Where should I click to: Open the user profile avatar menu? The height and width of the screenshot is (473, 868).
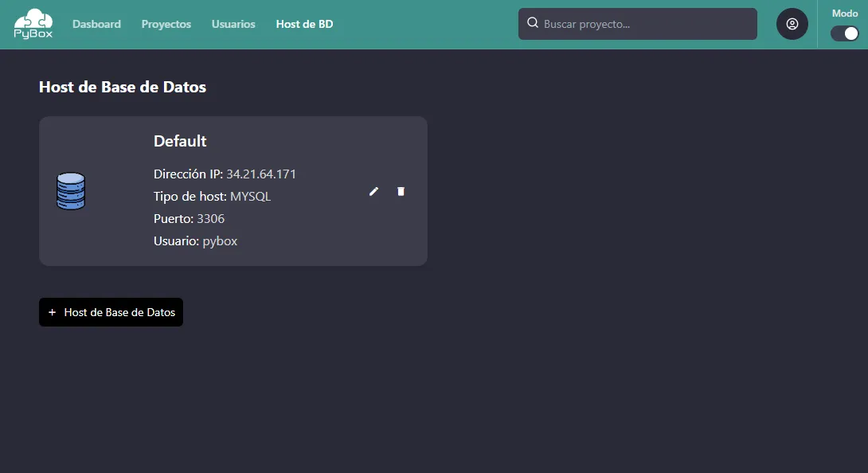(792, 24)
